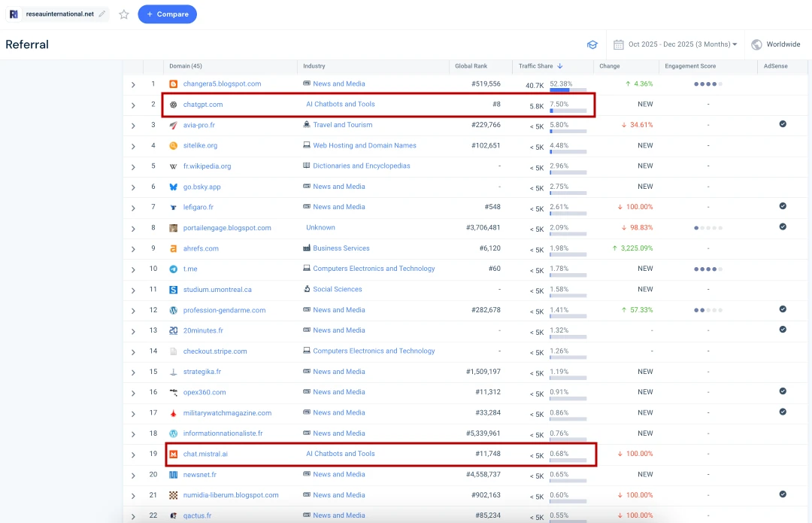This screenshot has height=523, width=812.
Task: Expand row 19 chat.mistral.ai
Action: (x=133, y=455)
